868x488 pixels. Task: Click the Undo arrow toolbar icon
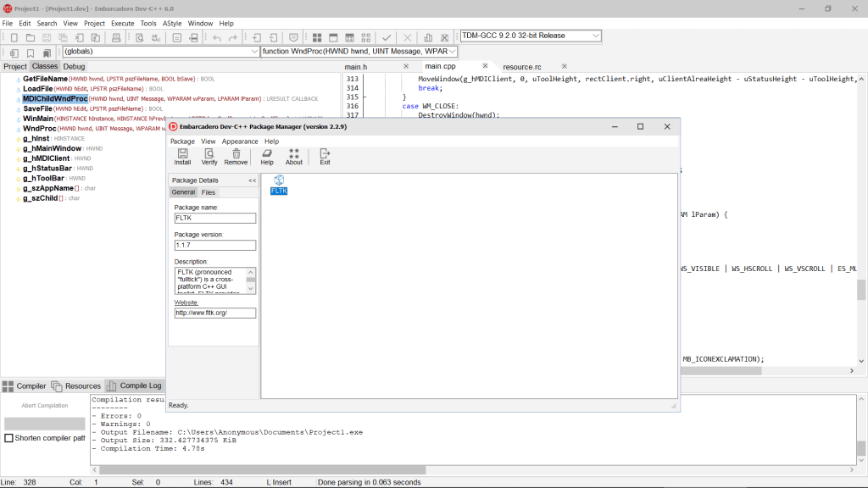tap(217, 37)
